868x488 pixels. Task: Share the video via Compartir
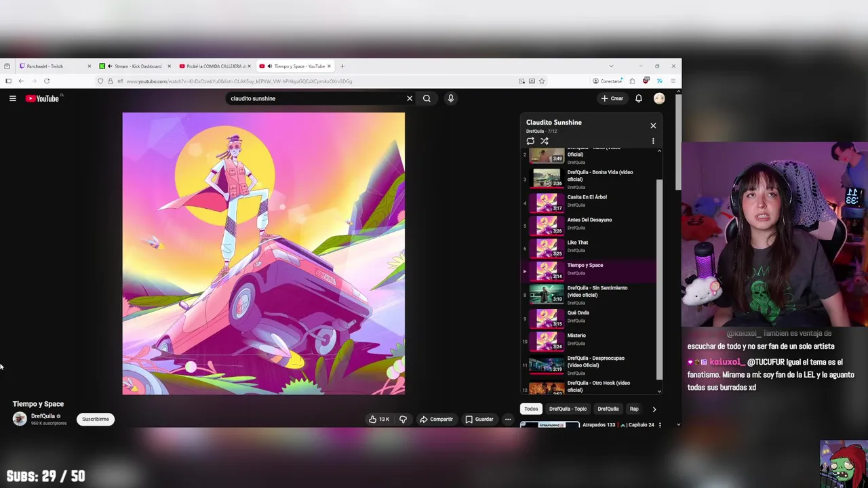[436, 419]
